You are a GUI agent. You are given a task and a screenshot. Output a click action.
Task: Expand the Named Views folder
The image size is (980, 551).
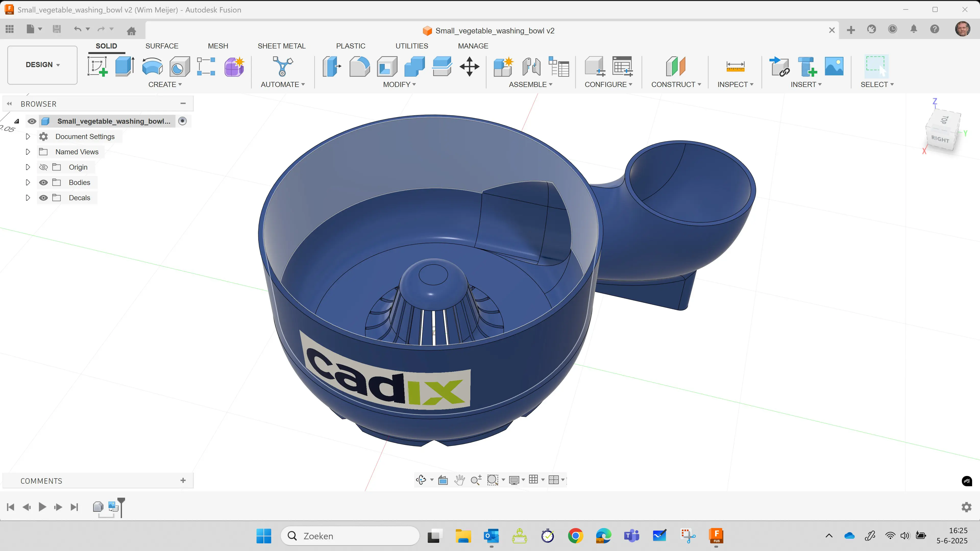click(x=28, y=152)
